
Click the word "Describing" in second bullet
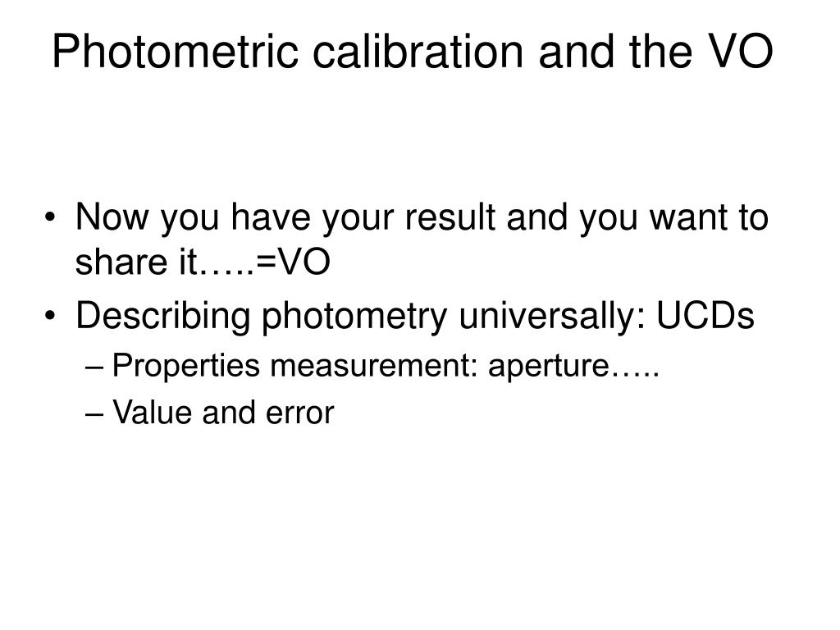(x=163, y=316)
